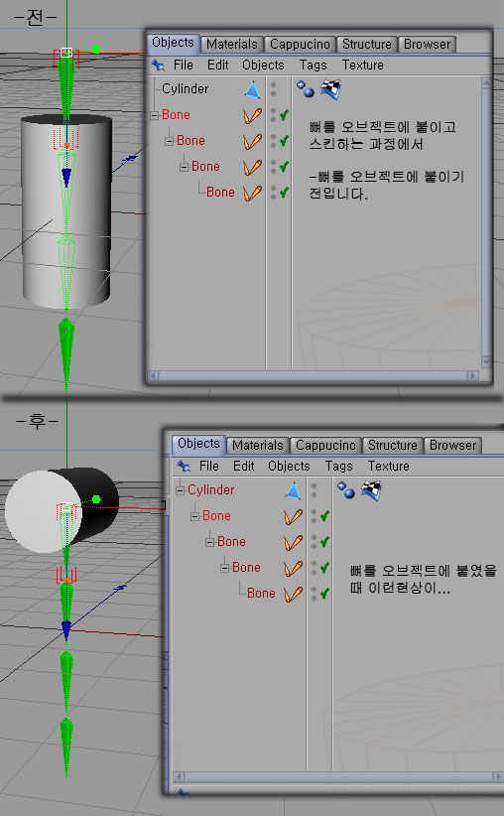Click the Phong tag sphere icon in the top panel
The width and height of the screenshot is (504, 816).
[306, 89]
